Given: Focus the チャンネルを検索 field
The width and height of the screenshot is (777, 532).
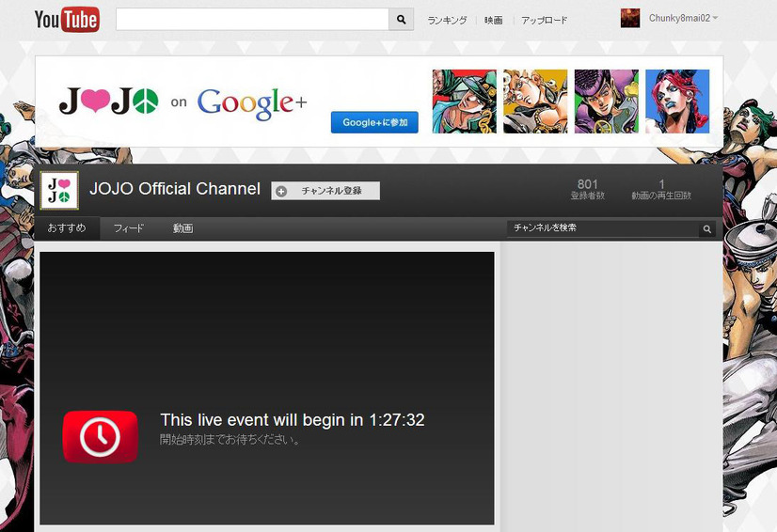Looking at the screenshot, I should (603, 228).
